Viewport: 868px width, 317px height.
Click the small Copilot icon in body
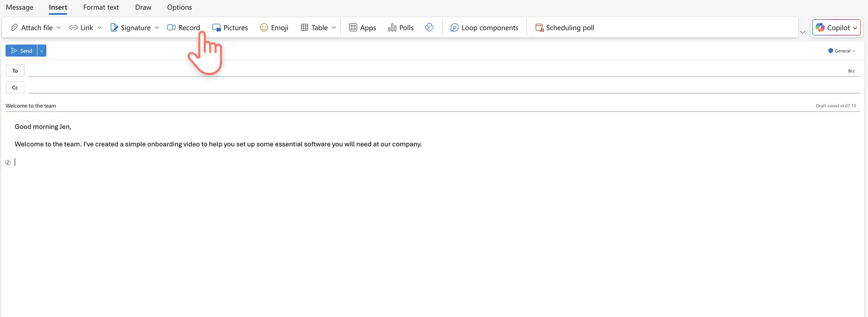coord(8,163)
